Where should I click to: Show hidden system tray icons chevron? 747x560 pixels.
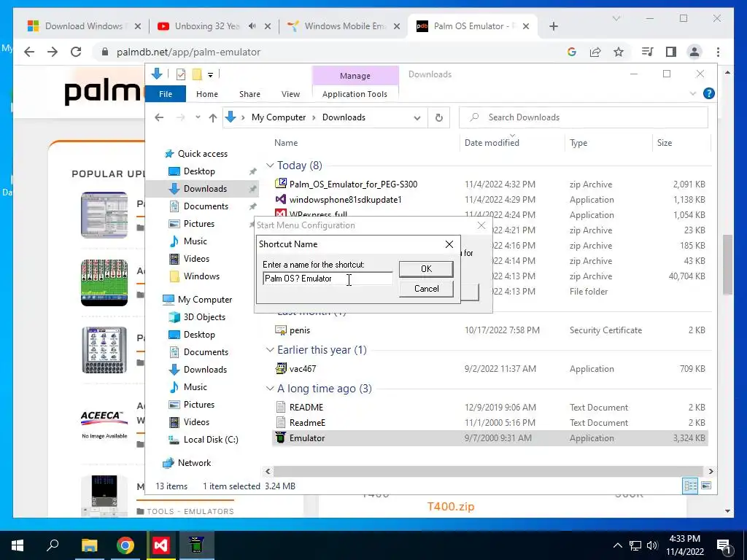[x=617, y=545]
